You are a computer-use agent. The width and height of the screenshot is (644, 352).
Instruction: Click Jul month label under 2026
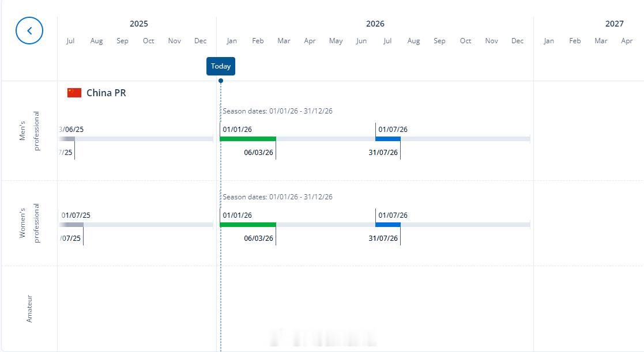point(387,40)
